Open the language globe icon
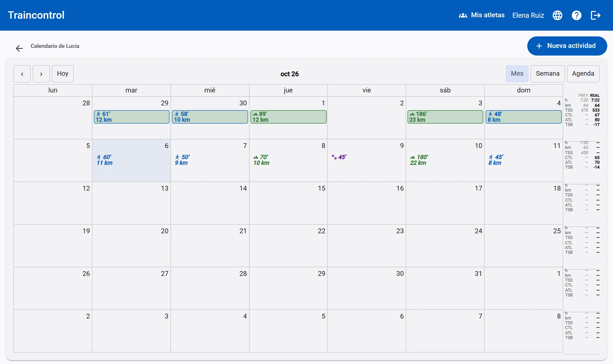Image resolution: width=613 pixels, height=364 pixels. [x=557, y=15]
